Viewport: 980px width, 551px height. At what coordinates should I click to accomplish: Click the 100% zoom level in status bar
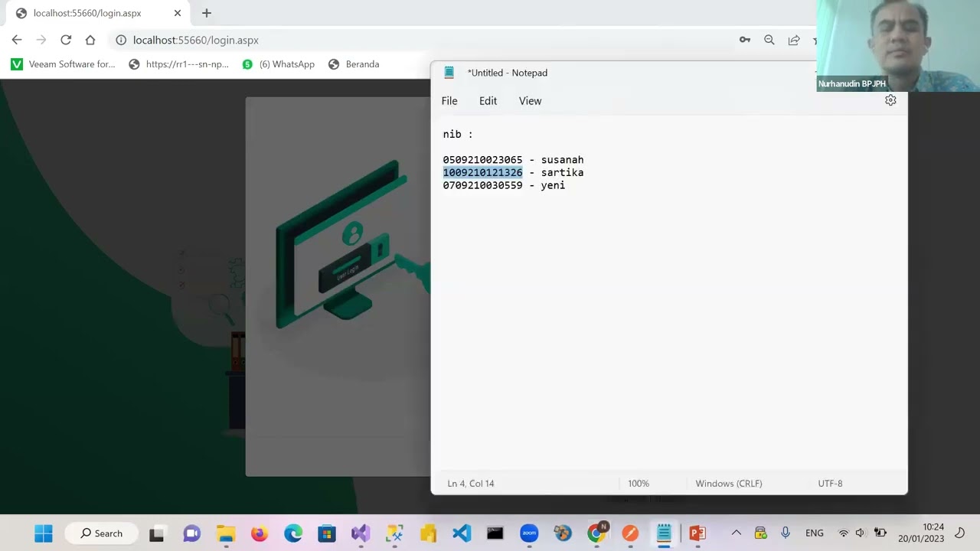(x=639, y=484)
